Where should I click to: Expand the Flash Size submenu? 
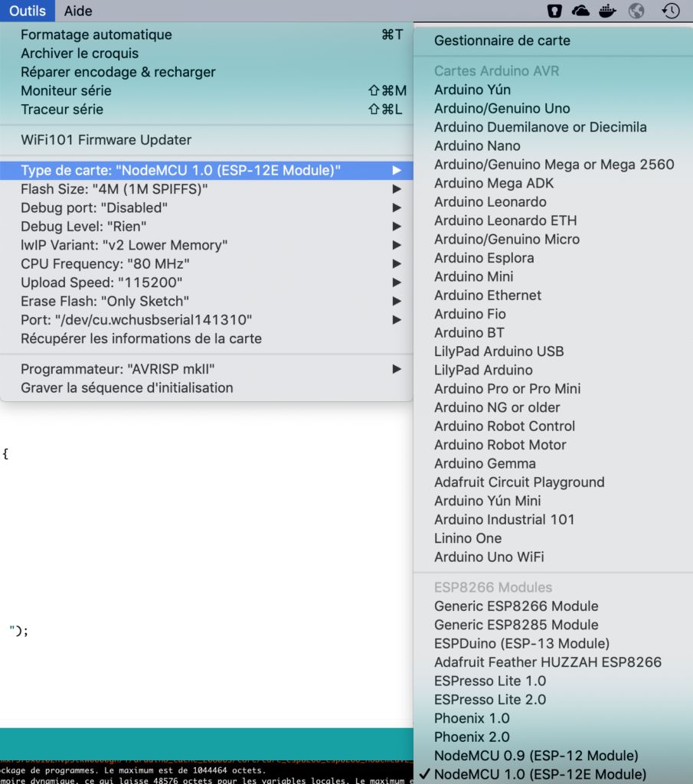pos(207,189)
